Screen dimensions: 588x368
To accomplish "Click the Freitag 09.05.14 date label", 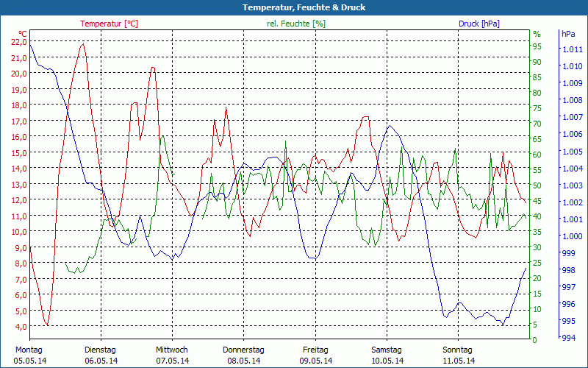I will pos(315,355).
